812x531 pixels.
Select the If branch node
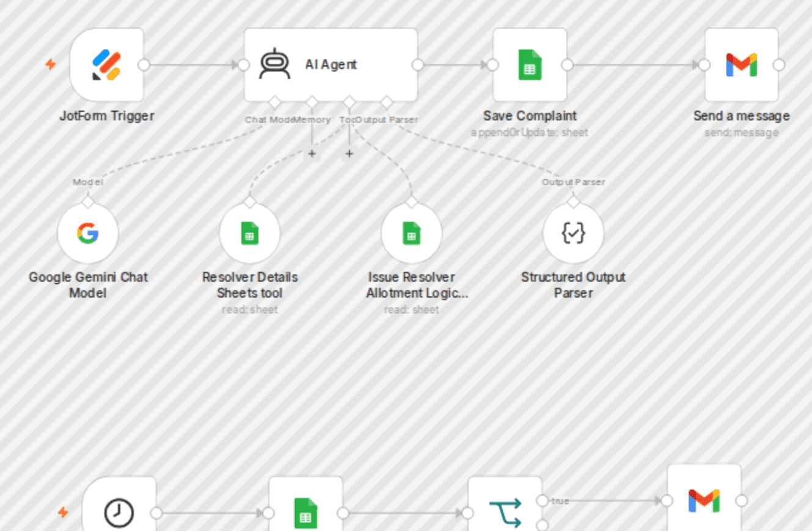click(505, 504)
